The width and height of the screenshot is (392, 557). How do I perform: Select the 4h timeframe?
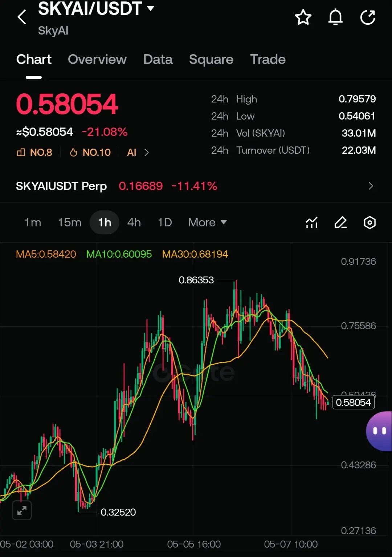click(x=134, y=222)
